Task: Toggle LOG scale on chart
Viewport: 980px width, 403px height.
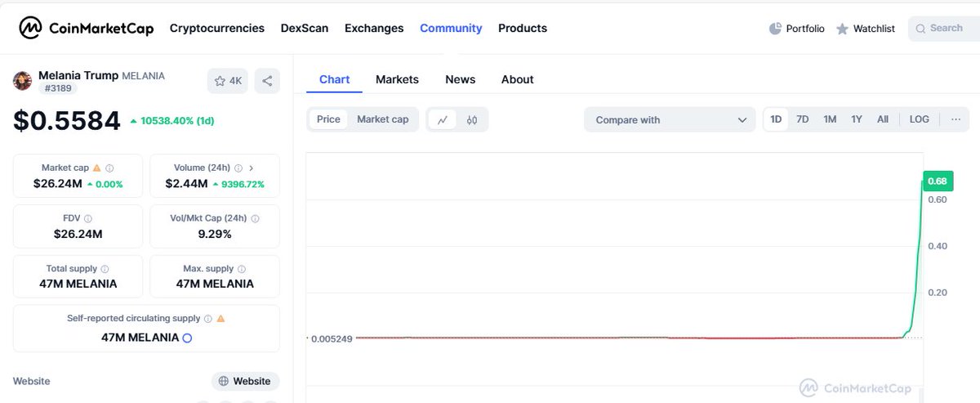Action: [920, 119]
